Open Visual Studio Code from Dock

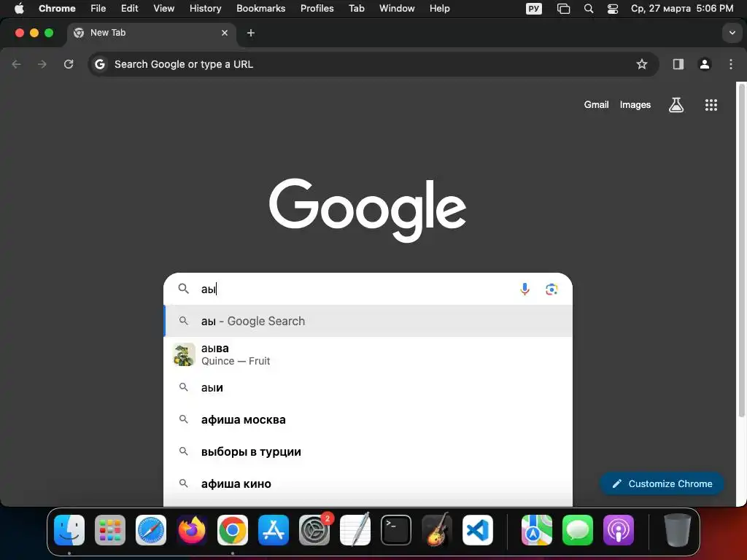pyautogui.click(x=477, y=530)
